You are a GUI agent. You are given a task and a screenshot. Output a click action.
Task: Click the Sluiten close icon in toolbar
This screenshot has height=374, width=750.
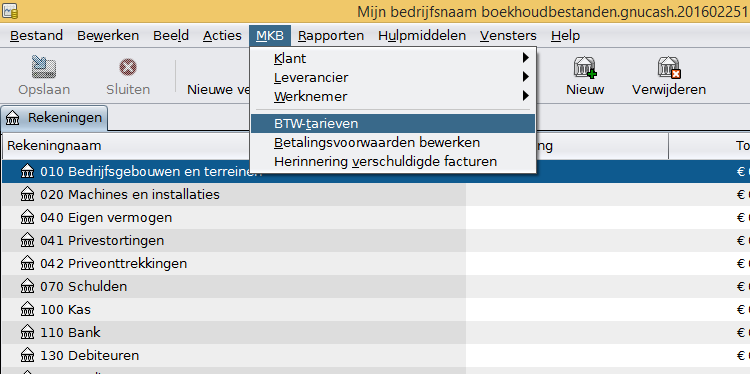128,67
